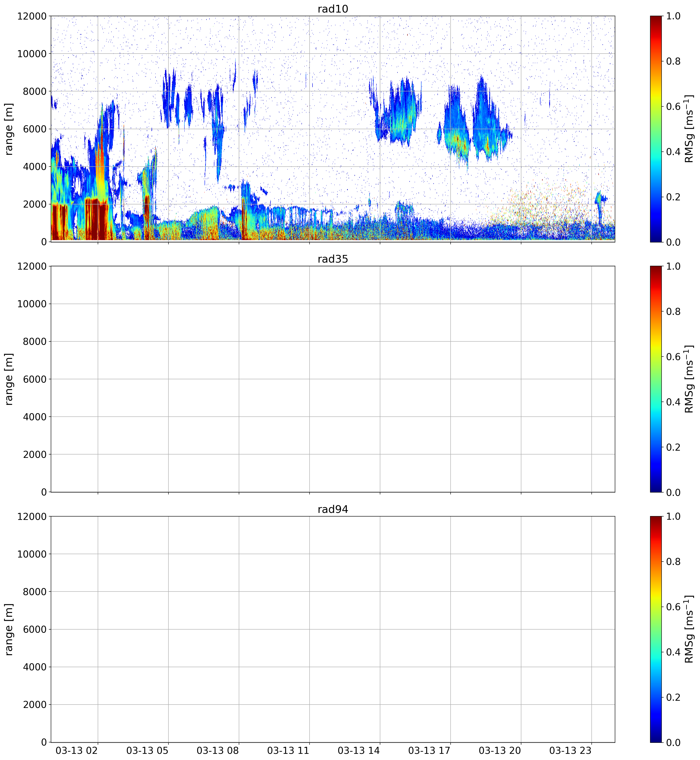The image size is (700, 760).
Task: Click the rad94 colorbar gradient
Action: click(656, 629)
